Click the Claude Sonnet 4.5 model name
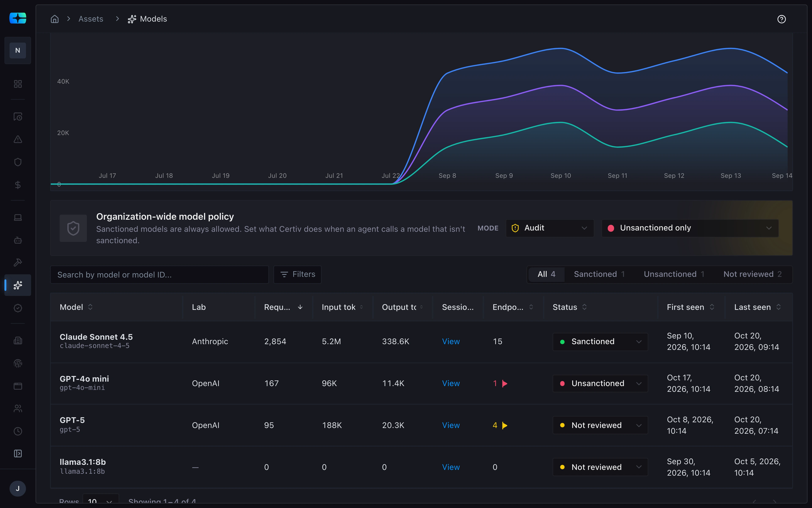Screen dimensions: 812x508 tap(96, 337)
